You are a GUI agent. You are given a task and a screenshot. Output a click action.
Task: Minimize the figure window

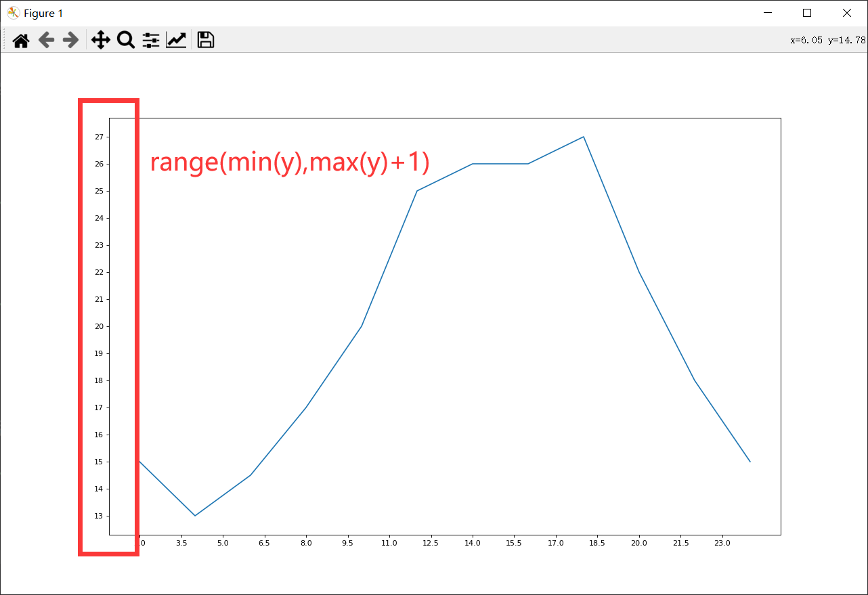pos(767,13)
